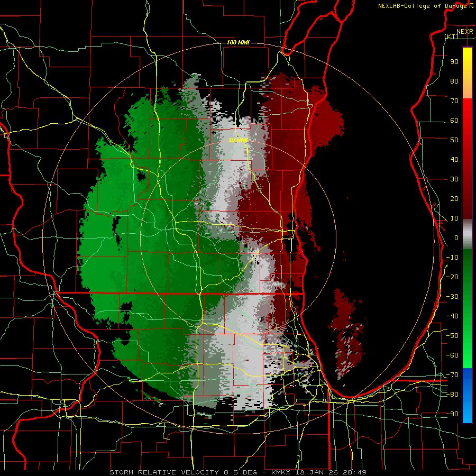Viewport: 476px width, 476px height.
Task: Click the -60 value on the velocity scale
Action: click(x=452, y=355)
